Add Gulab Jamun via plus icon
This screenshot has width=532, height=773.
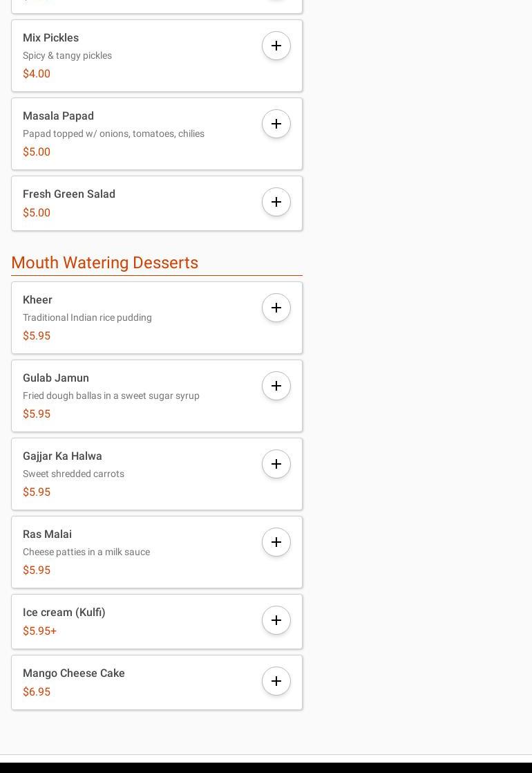coord(276,386)
